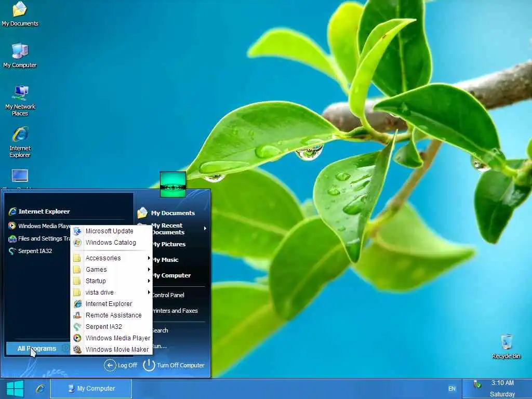Select Windows Catalog menu entry

click(111, 243)
